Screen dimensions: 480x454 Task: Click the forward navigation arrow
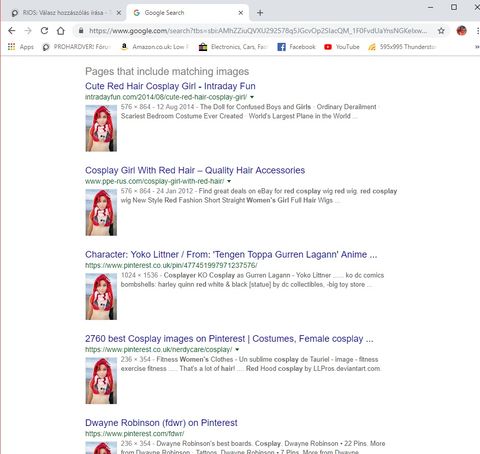click(28, 31)
